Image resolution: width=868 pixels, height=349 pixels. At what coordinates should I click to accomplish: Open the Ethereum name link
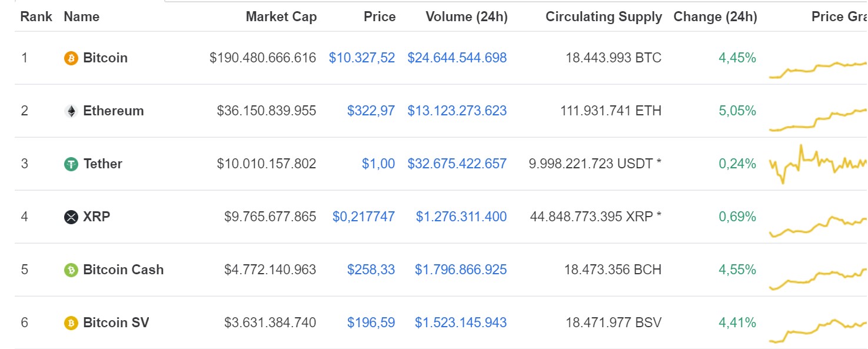tap(114, 111)
